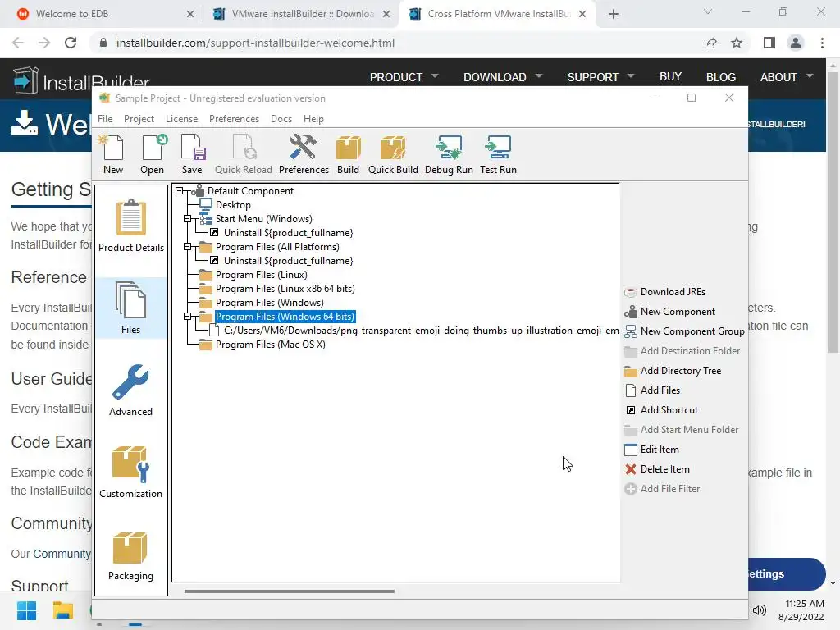Choose Add Directory Tree
The height and width of the screenshot is (630, 840).
click(673, 371)
